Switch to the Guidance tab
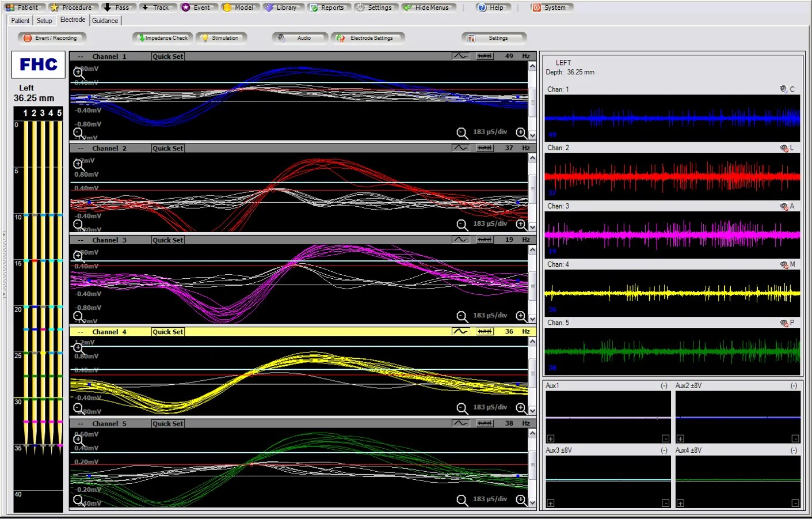This screenshot has width=812, height=519. (105, 20)
